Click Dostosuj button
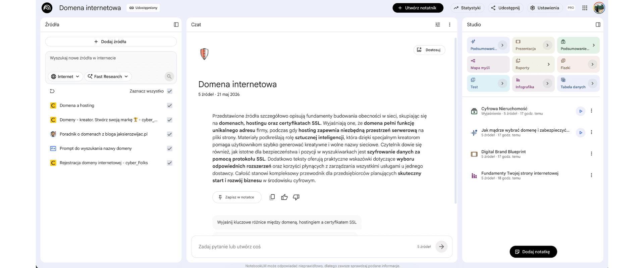This screenshot has width=644, height=268. pyautogui.click(x=429, y=50)
